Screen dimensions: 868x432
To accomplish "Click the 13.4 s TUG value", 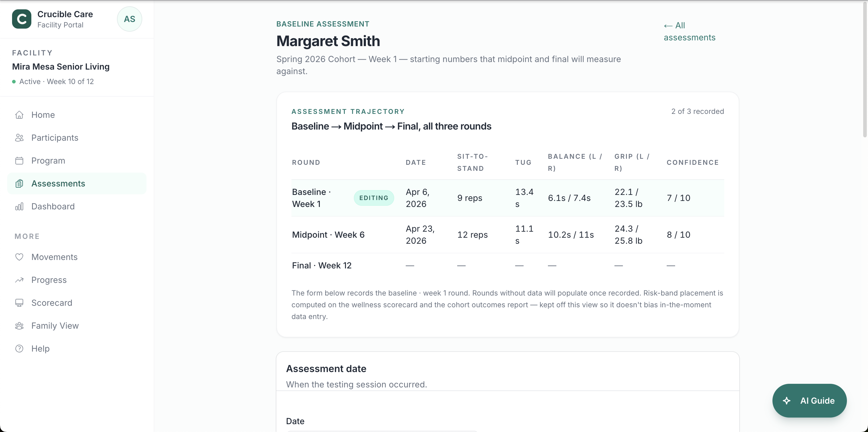I will 524,198.
